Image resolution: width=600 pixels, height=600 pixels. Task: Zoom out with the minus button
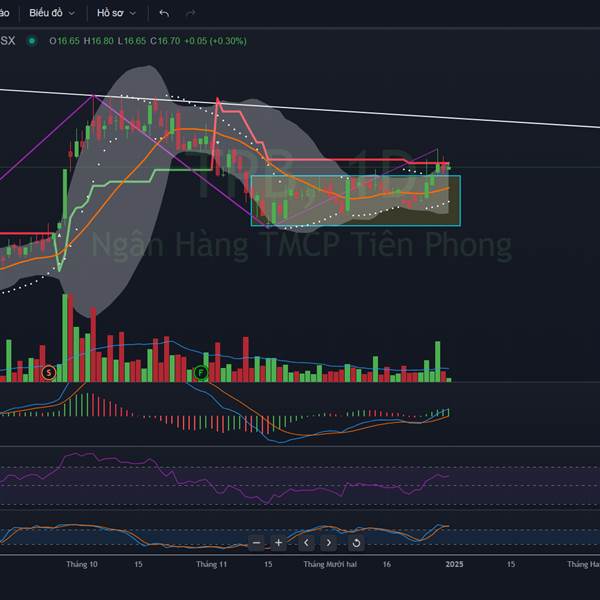click(256, 543)
